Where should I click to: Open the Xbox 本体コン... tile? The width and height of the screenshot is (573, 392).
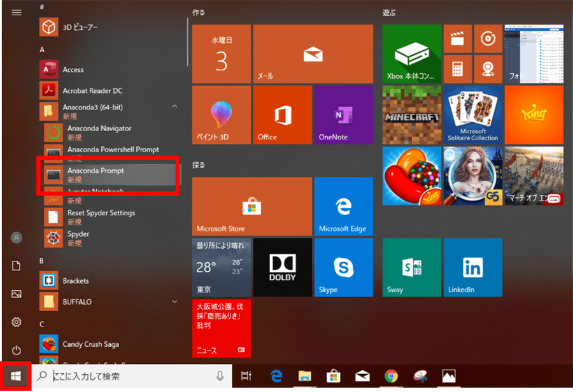tap(412, 53)
